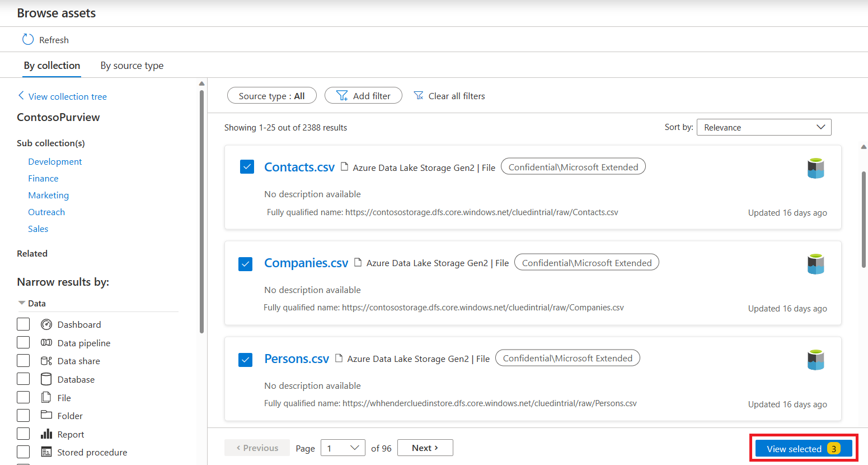Open the Development sub collection
This screenshot has height=465, width=868.
(x=55, y=161)
